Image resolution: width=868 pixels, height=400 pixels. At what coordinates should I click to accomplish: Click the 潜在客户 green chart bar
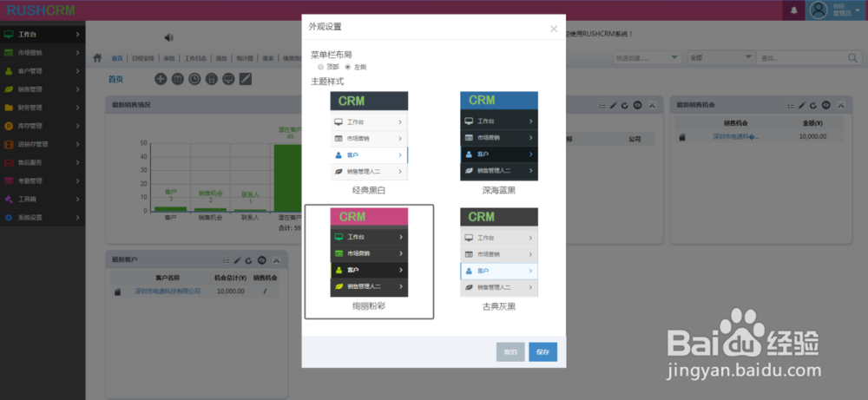(x=287, y=178)
